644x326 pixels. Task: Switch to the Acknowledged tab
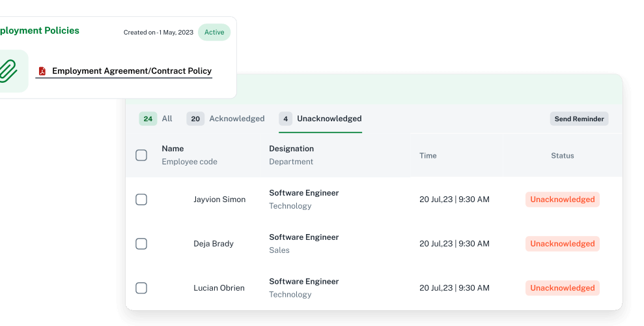click(x=236, y=119)
